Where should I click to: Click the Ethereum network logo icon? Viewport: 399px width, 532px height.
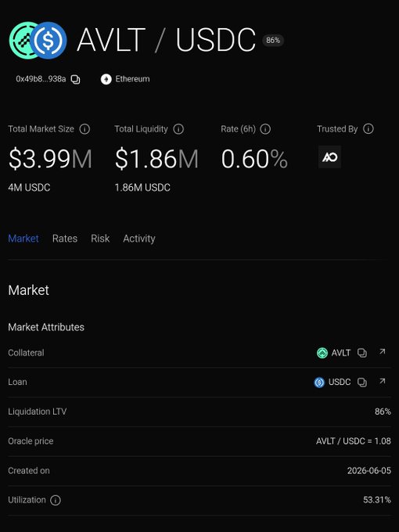106,79
